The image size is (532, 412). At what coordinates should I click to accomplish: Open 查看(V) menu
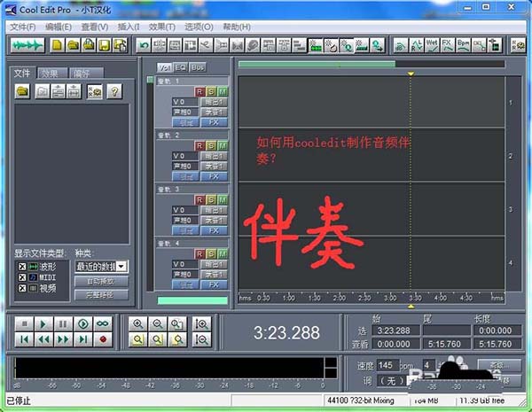click(x=95, y=27)
